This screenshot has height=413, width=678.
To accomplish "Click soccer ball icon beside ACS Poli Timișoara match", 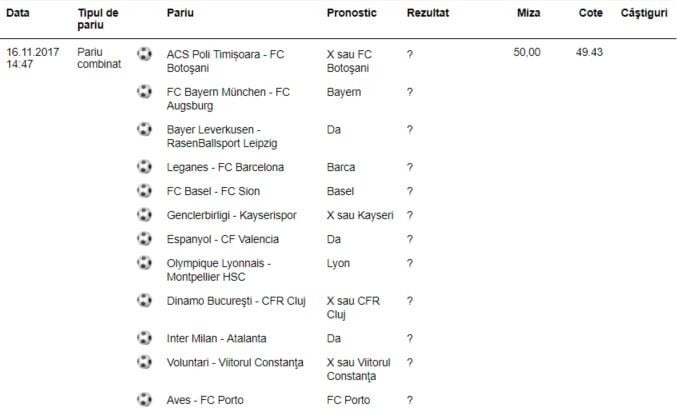I will click(145, 53).
